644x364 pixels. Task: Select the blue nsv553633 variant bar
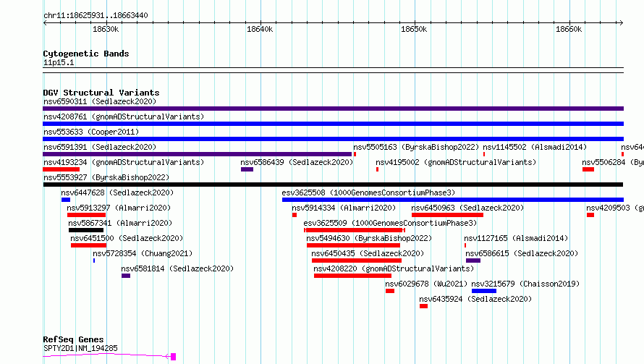pyautogui.click(x=333, y=139)
